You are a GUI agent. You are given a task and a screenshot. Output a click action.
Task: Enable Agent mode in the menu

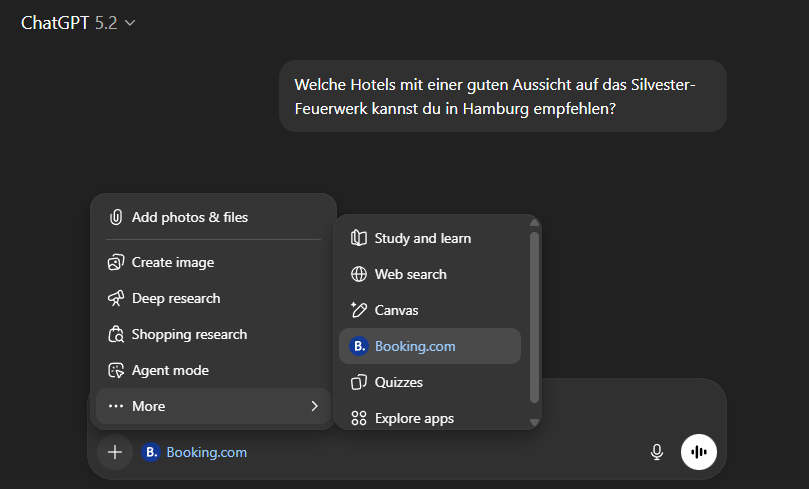[x=170, y=370]
